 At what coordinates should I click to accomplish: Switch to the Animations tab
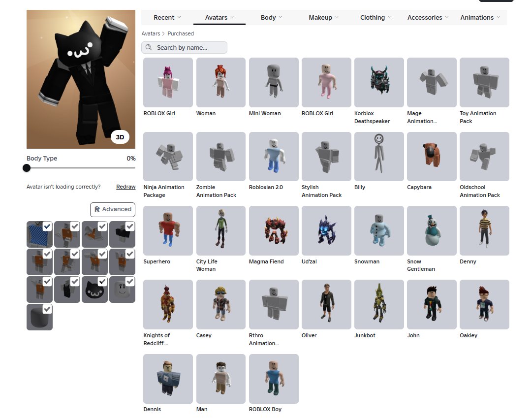click(477, 17)
